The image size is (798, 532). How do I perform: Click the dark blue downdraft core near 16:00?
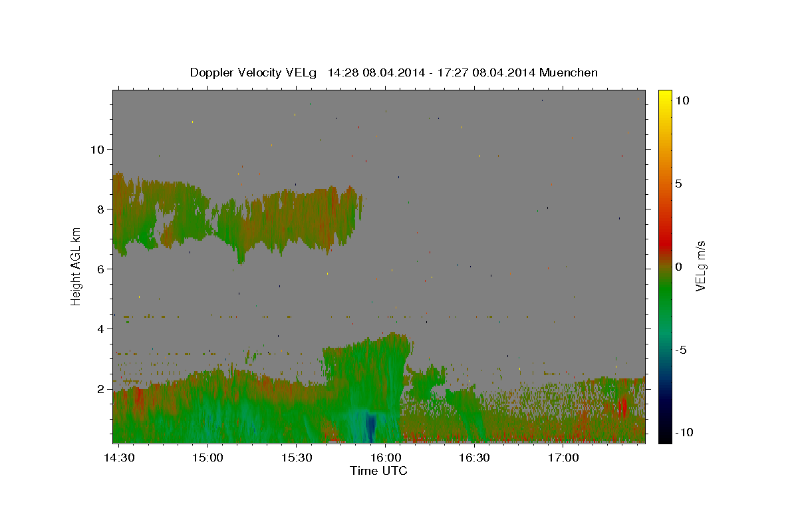click(x=371, y=428)
